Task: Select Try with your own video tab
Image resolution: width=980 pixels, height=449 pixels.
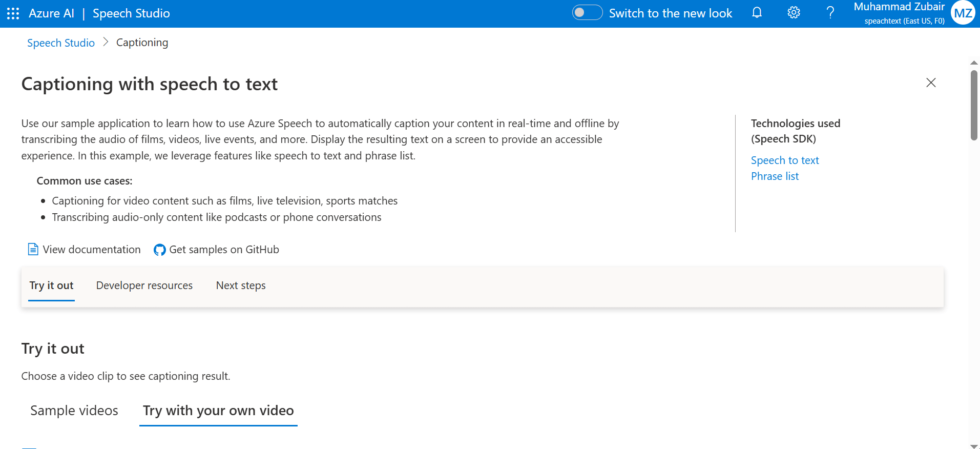Action: point(218,411)
